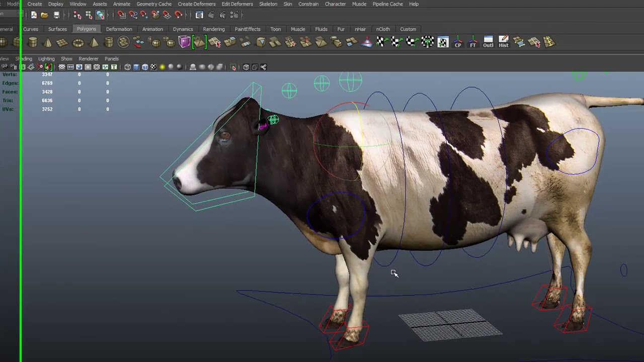Click the Hist shelf icon
The image size is (644, 362).
(504, 42)
